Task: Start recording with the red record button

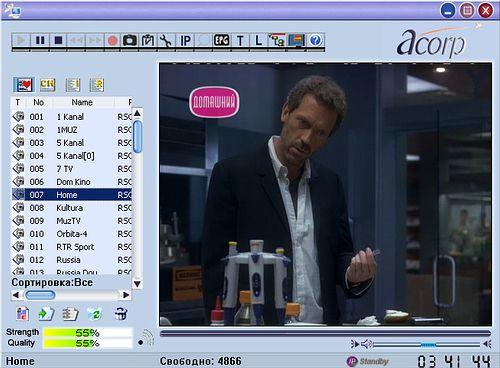Action: point(113,41)
